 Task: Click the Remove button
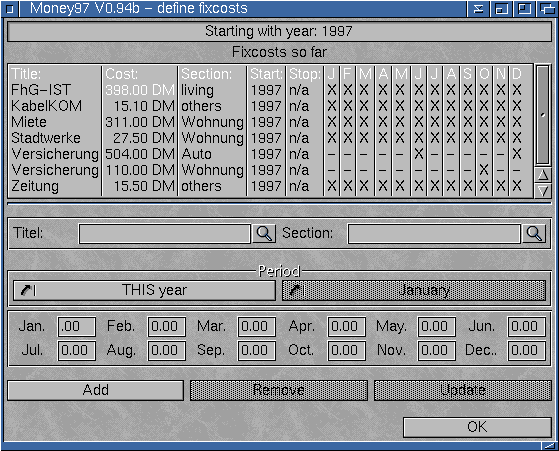point(278,390)
